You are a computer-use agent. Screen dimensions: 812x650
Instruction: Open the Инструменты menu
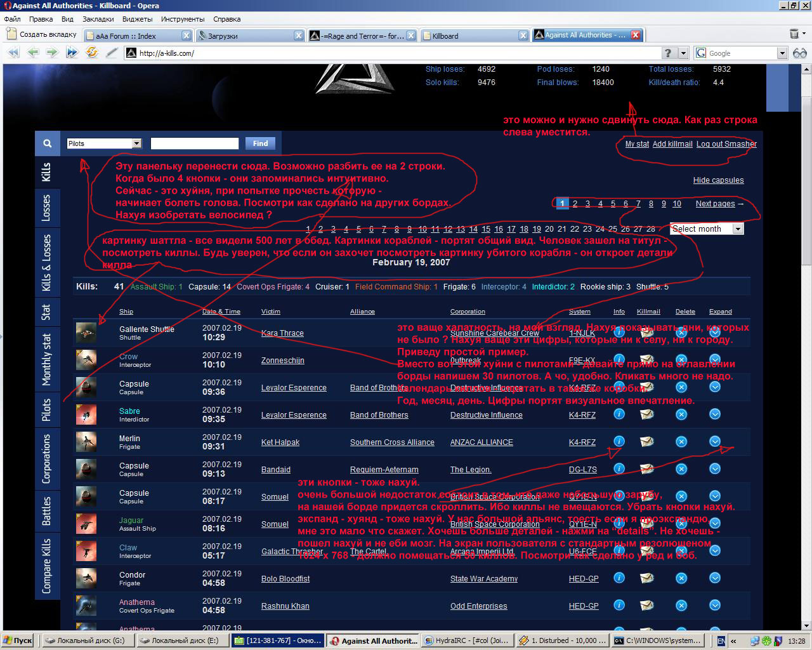pos(183,19)
